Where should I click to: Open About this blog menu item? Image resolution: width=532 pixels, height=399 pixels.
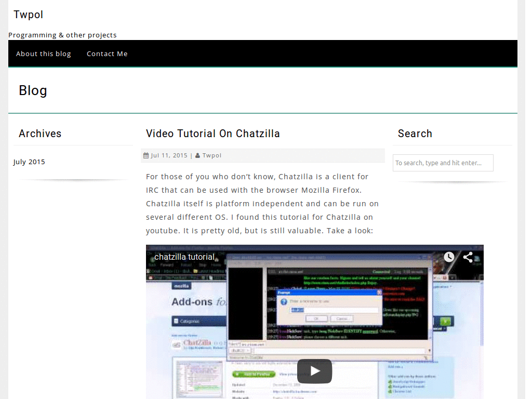[44, 54]
